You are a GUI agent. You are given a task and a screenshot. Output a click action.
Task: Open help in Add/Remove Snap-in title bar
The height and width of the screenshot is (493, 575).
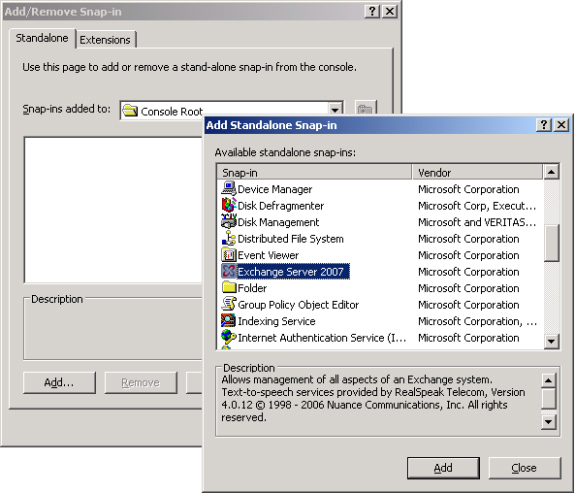(372, 12)
